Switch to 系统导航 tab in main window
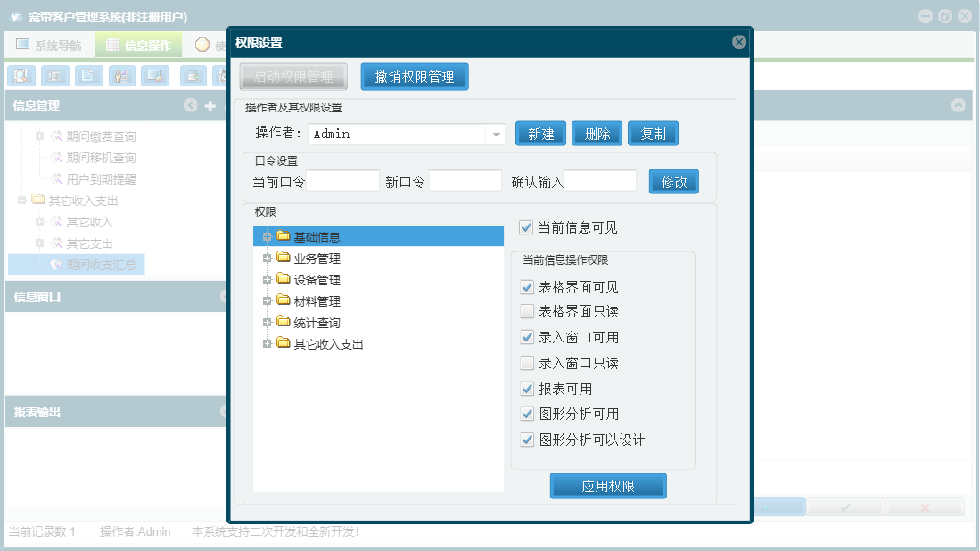Screen dimensions: 980x551 49,45
